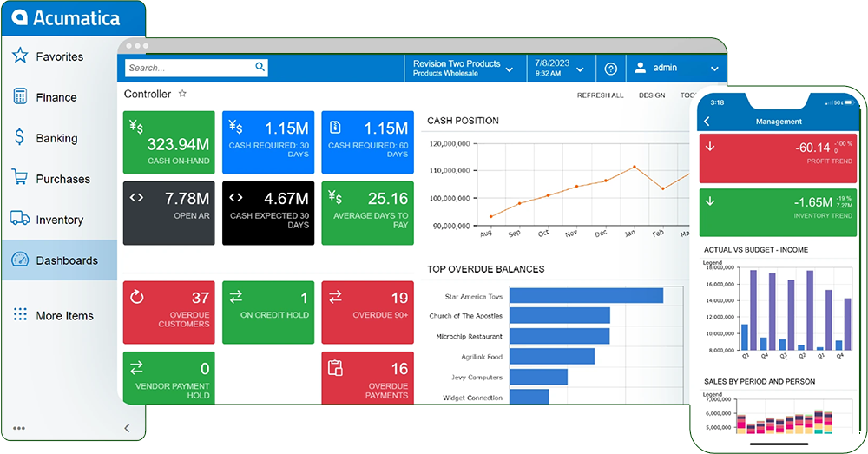Expand the 7/8/2023 business date dropdown
Viewport: 868px width, 454px height.
[580, 69]
